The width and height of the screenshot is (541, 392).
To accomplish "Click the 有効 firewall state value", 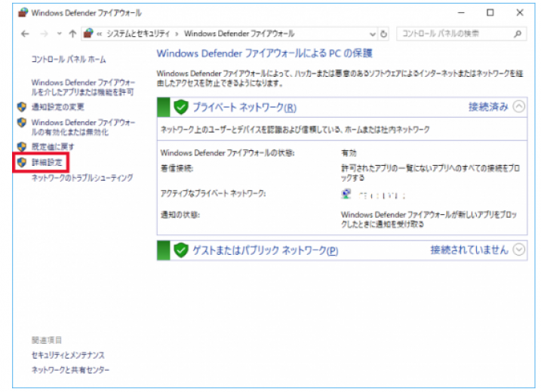I will 349,153.
